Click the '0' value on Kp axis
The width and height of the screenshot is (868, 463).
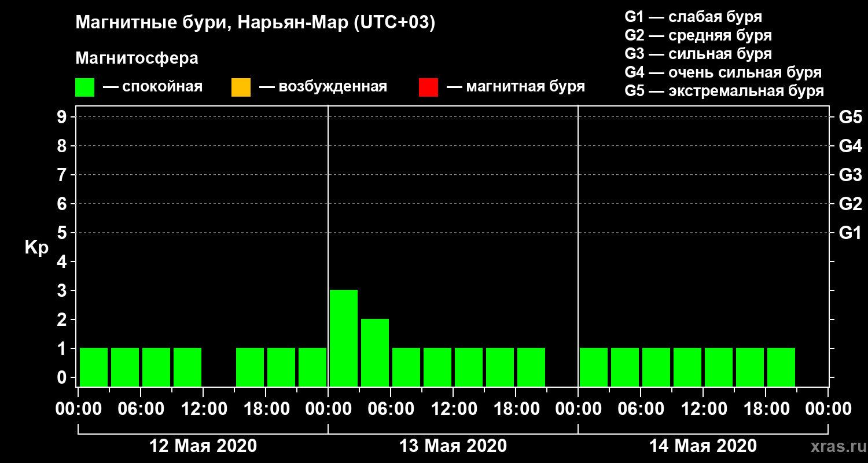tap(63, 377)
